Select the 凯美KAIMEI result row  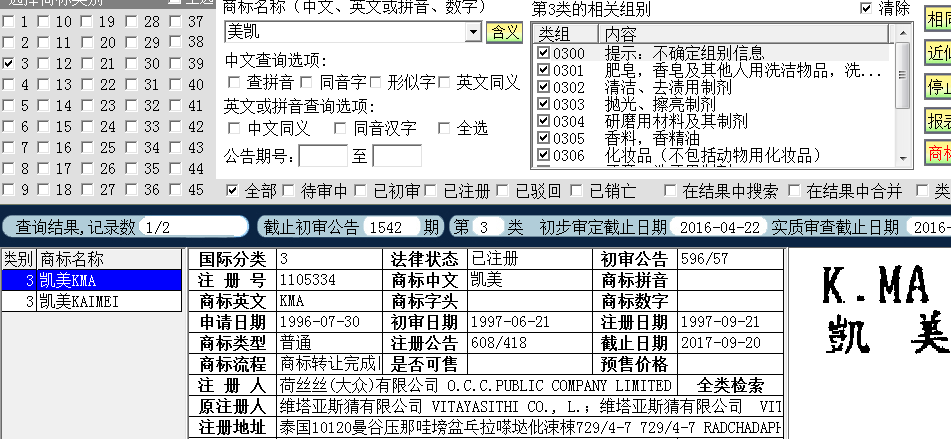[x=92, y=301]
